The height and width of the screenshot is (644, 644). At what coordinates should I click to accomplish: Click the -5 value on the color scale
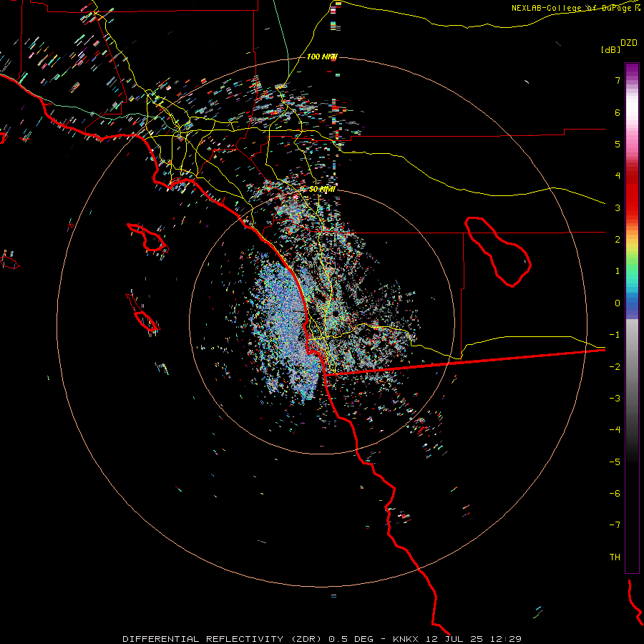(x=615, y=462)
